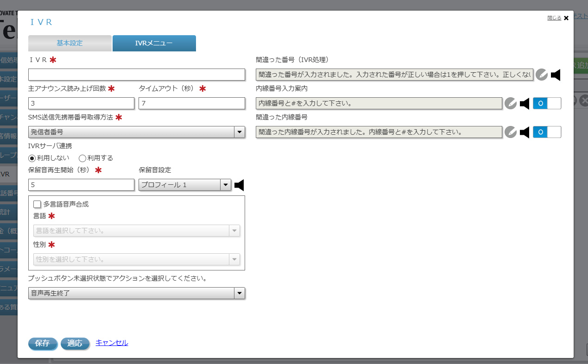Click the 保存 button
The width and height of the screenshot is (588, 364).
coord(43,343)
